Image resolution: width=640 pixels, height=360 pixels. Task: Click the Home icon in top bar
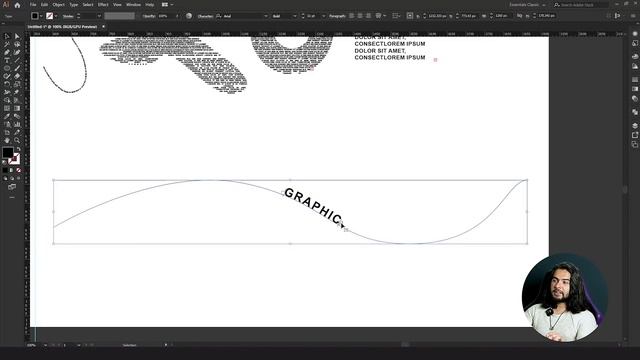coord(17,5)
